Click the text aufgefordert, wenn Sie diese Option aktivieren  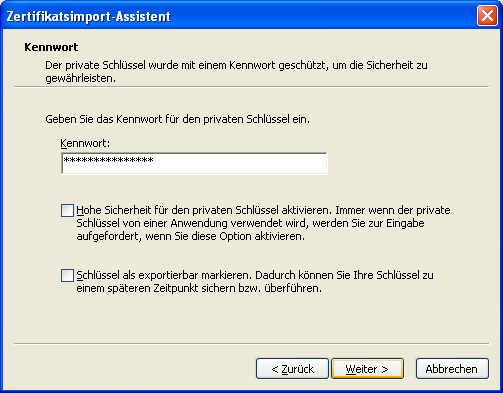click(191, 236)
